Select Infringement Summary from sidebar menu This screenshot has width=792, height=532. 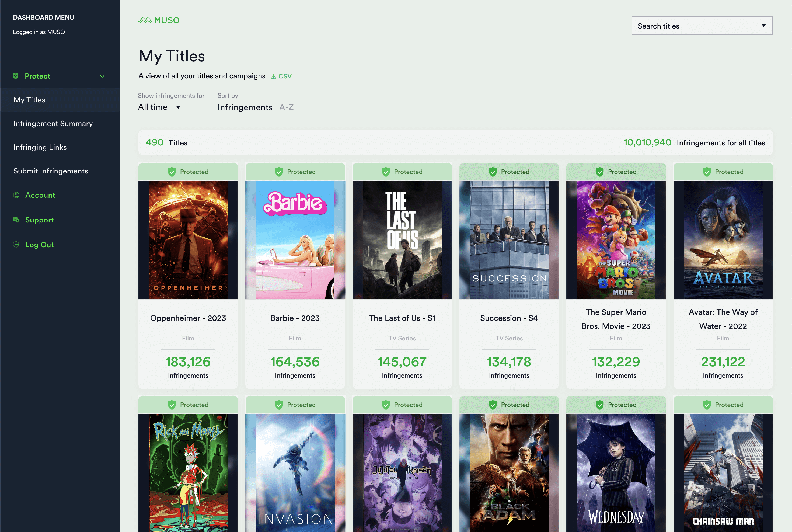point(53,123)
